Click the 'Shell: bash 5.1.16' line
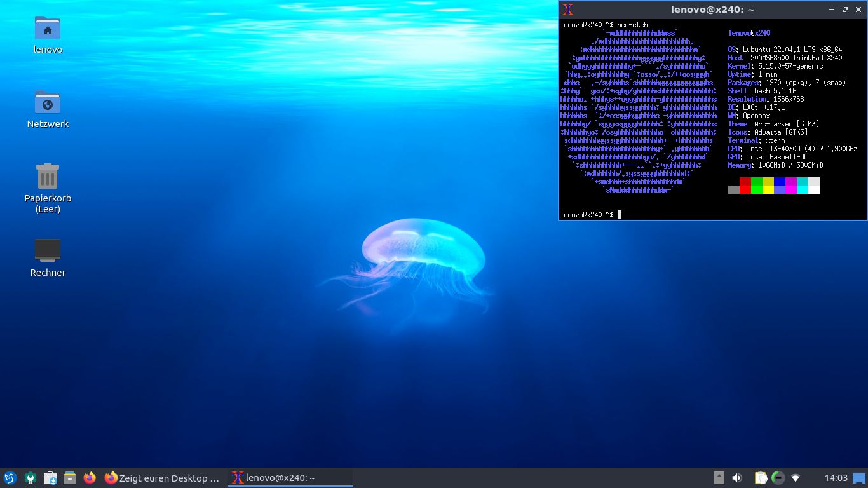Image resolution: width=868 pixels, height=488 pixels. (x=762, y=91)
